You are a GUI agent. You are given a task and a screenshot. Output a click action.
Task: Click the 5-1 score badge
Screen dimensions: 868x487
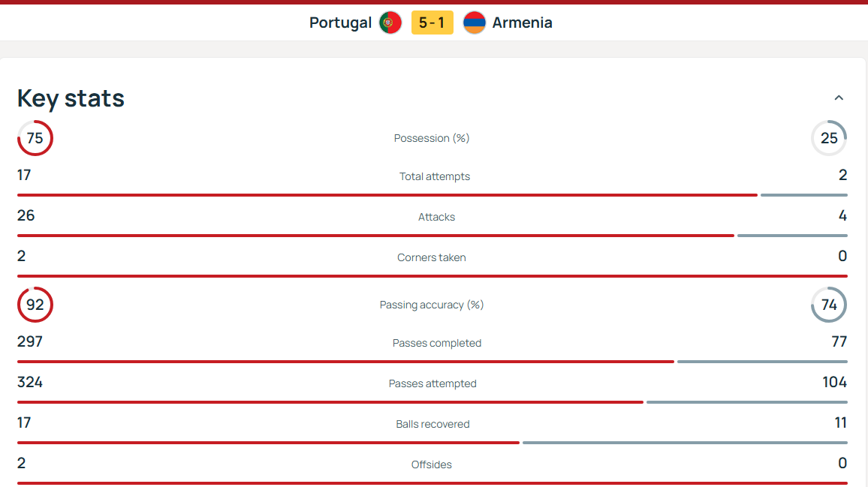pos(432,23)
